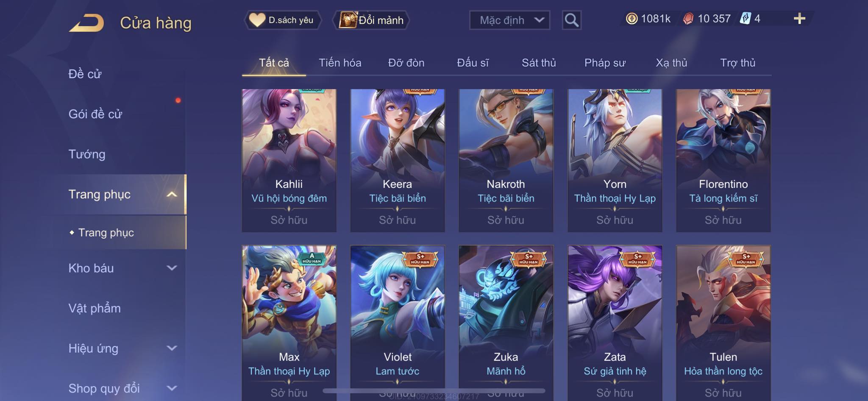Tap the plus icon to add currency
868x401 pixels.
(799, 18)
